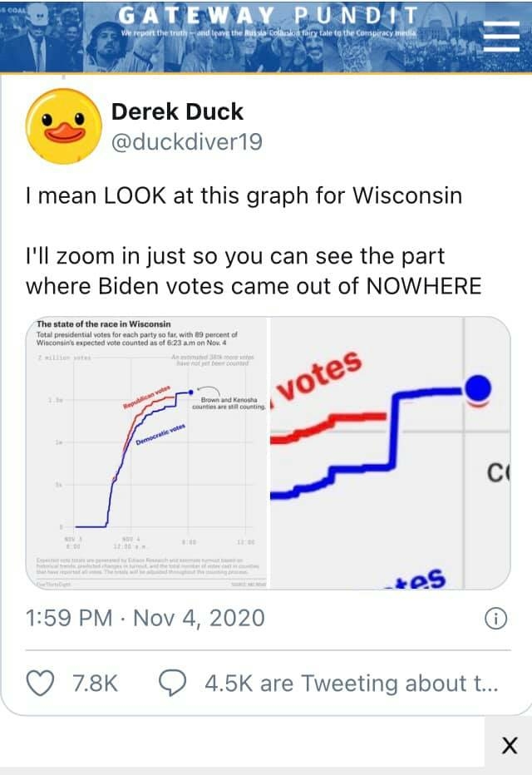Open the zoomed-in votes graph image

tap(389, 453)
